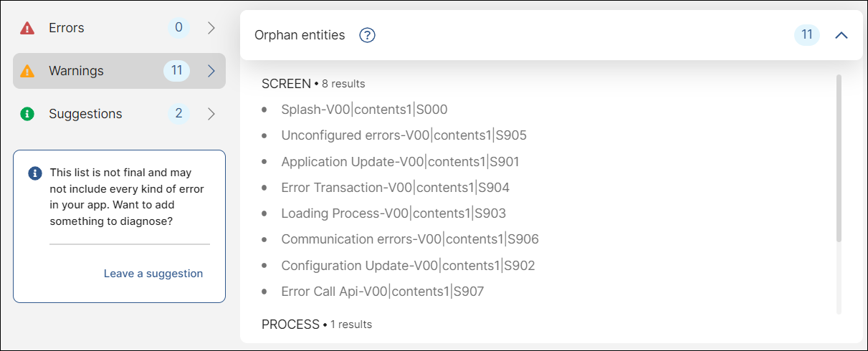Click the results list vertical scrollbar

click(839, 158)
